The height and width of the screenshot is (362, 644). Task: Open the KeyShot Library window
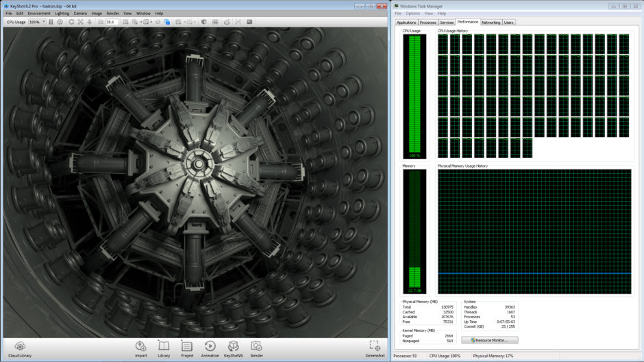pyautogui.click(x=164, y=348)
